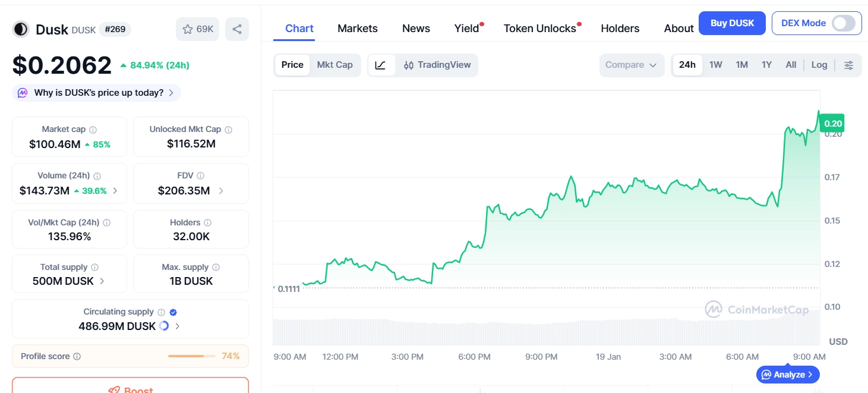The width and height of the screenshot is (868, 393).
Task: Select the 1W chart time range
Action: point(715,65)
